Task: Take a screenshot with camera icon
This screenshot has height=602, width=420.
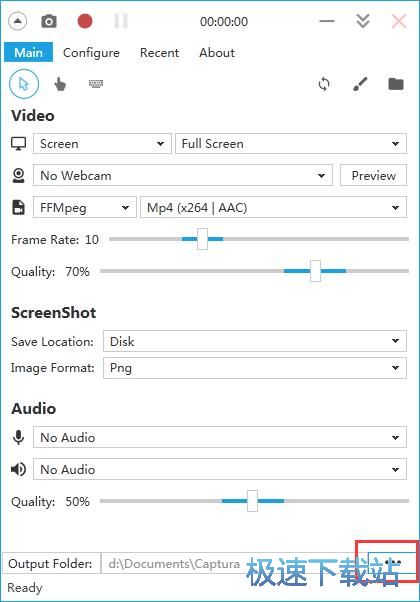Action: coord(49,21)
